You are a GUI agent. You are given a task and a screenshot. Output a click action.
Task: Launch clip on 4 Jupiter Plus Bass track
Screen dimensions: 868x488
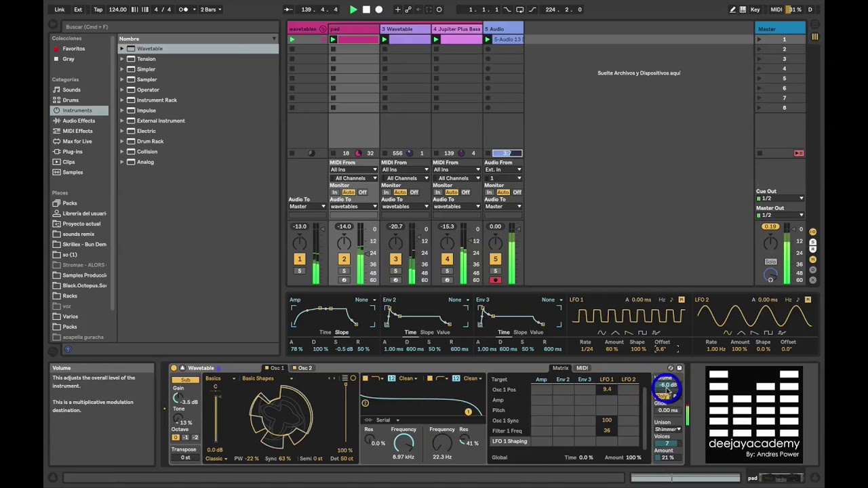tap(436, 39)
